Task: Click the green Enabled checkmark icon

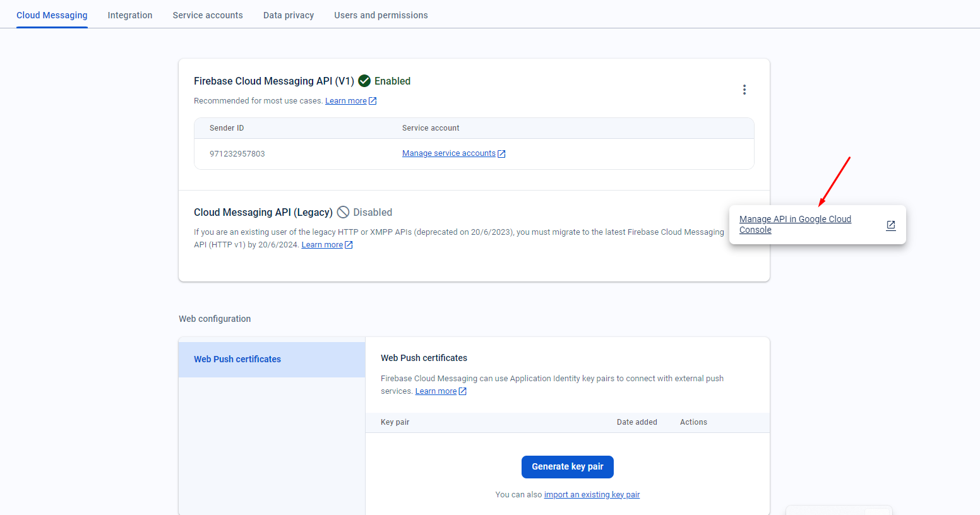Action: [x=364, y=81]
